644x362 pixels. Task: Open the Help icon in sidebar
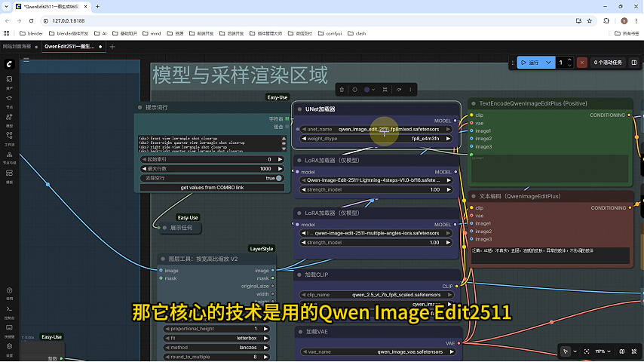9,293
